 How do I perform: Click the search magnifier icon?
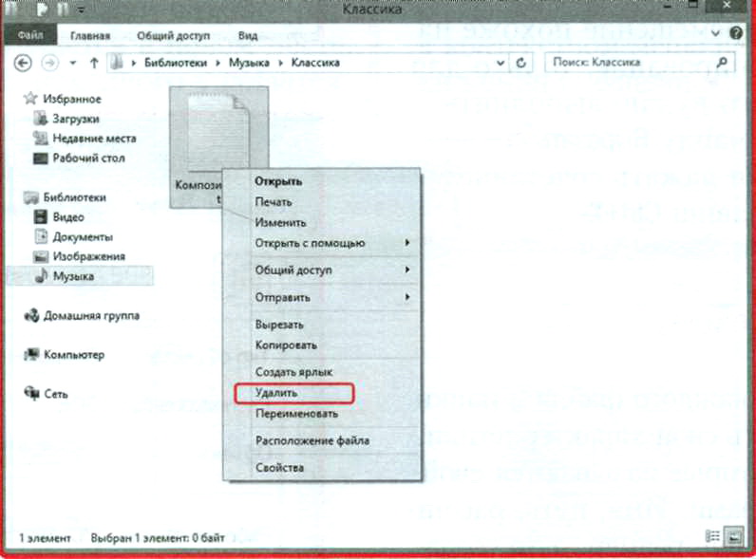[x=723, y=63]
